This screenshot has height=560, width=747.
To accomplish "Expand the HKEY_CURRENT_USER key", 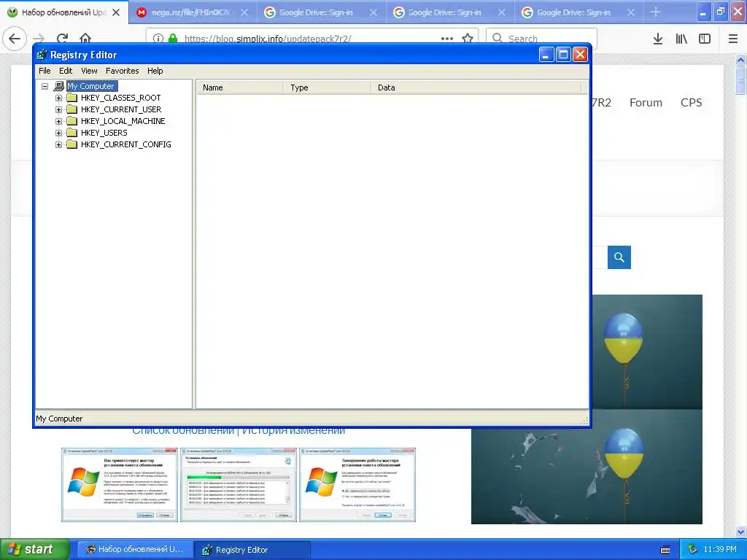I will [x=58, y=109].
